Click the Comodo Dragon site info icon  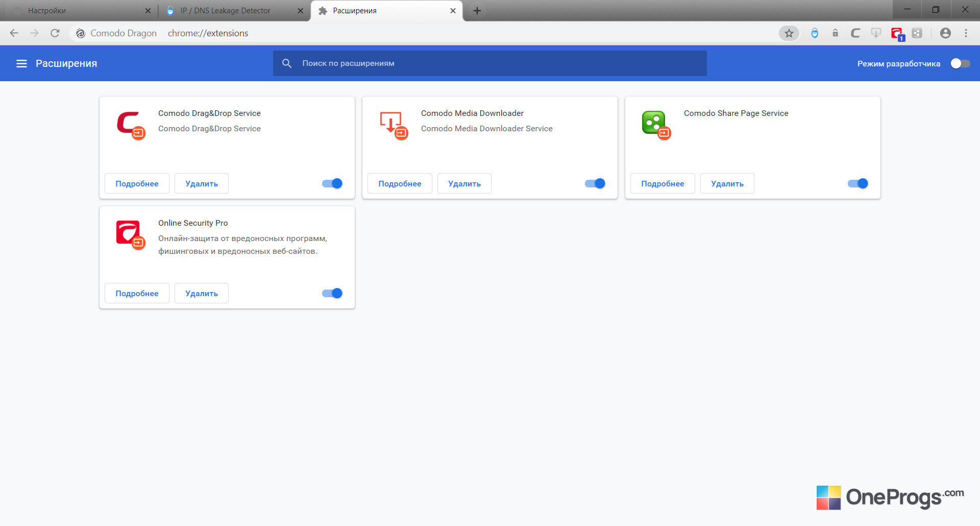pos(81,33)
